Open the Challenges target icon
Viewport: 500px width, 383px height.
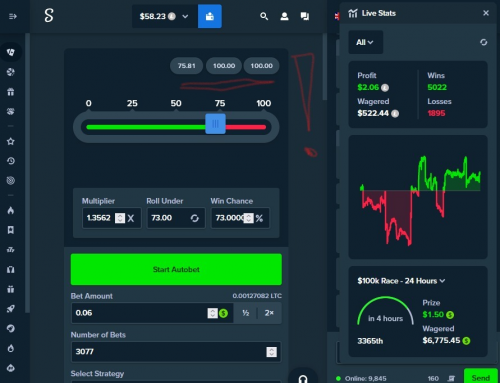[x=11, y=181]
